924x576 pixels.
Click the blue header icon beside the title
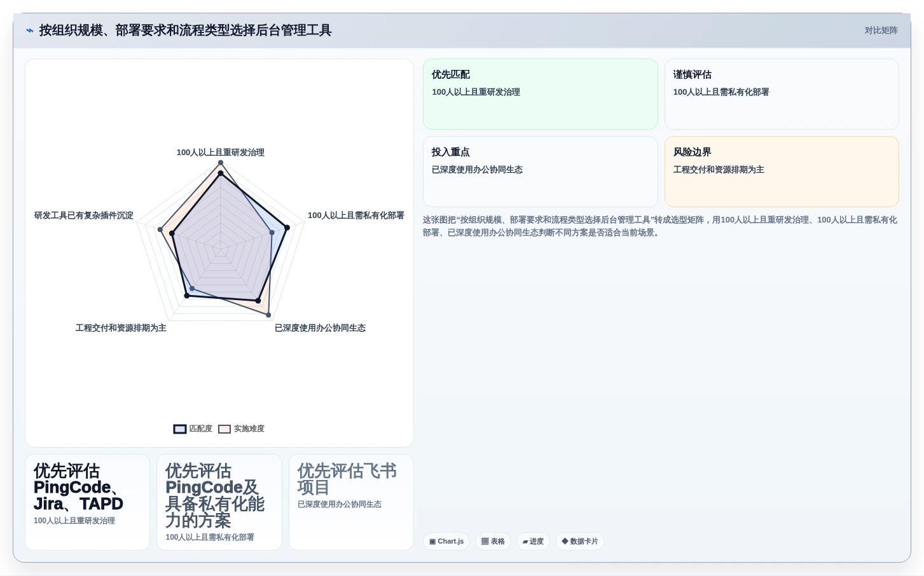[x=30, y=31]
